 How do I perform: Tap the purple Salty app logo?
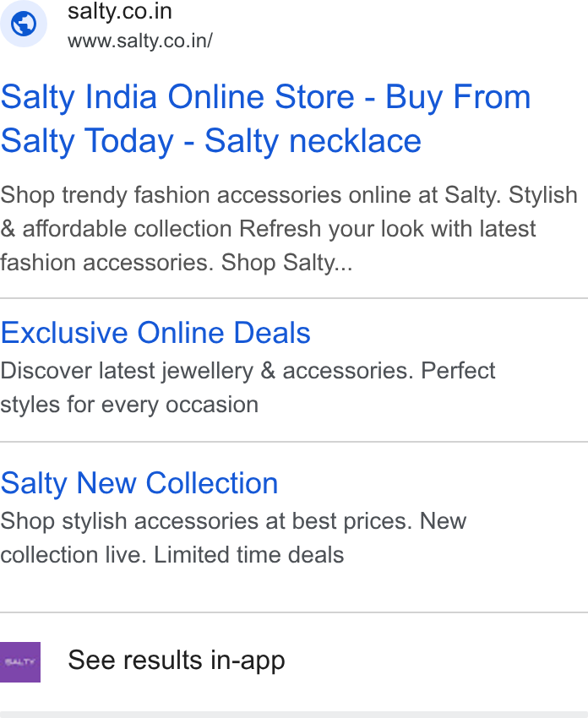coord(20,662)
